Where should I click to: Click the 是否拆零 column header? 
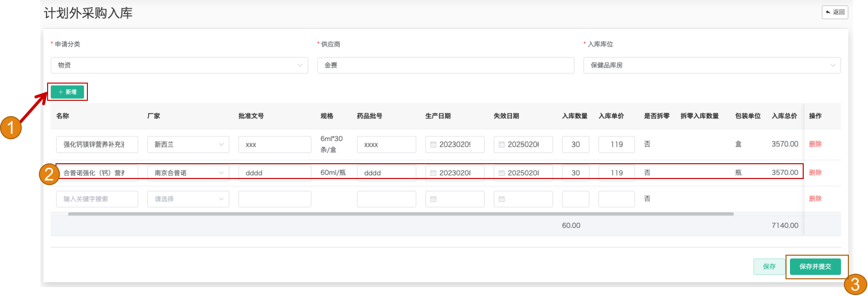[656, 116]
